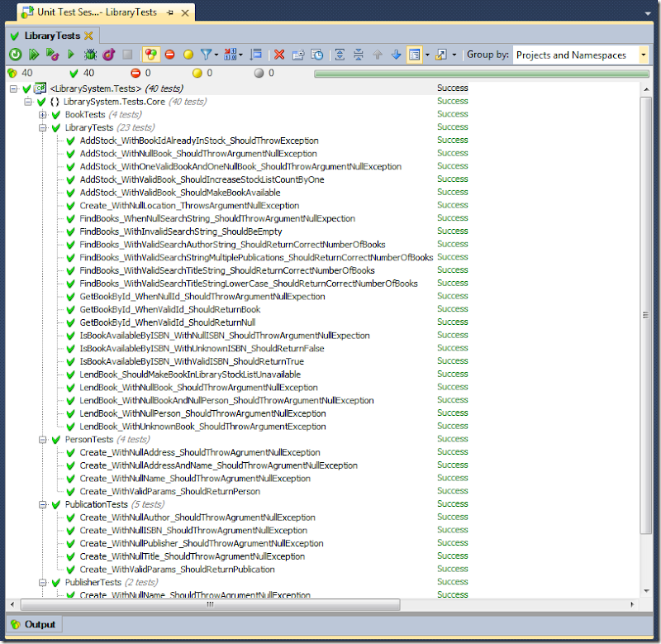661x644 pixels.
Task: Click the Run All Tests double-arrow icon
Action: point(34,55)
